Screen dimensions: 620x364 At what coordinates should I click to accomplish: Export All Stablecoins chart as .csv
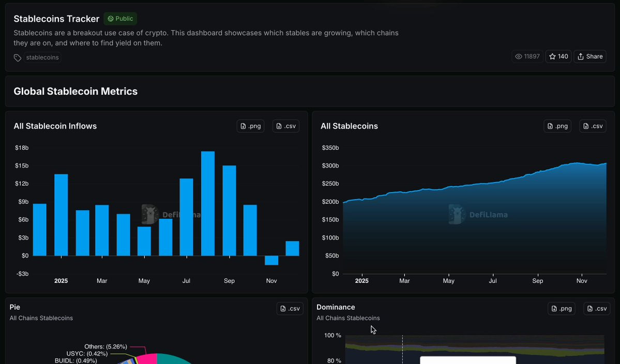point(593,126)
